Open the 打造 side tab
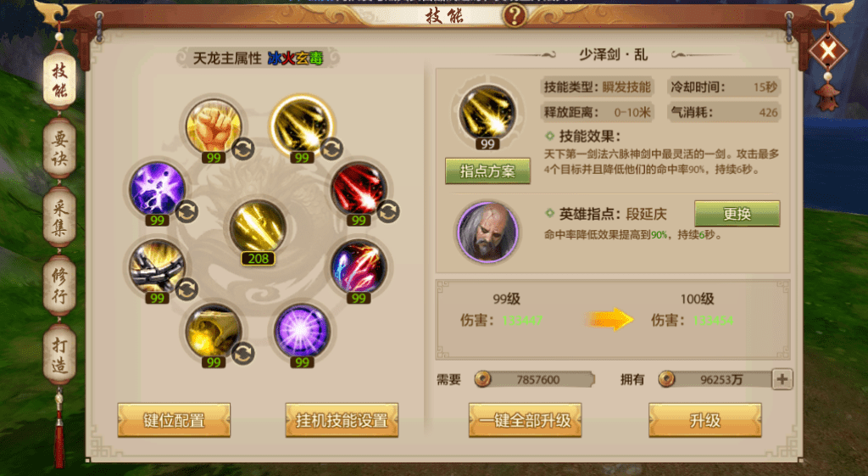This screenshot has width=868, height=476. pyautogui.click(x=59, y=356)
